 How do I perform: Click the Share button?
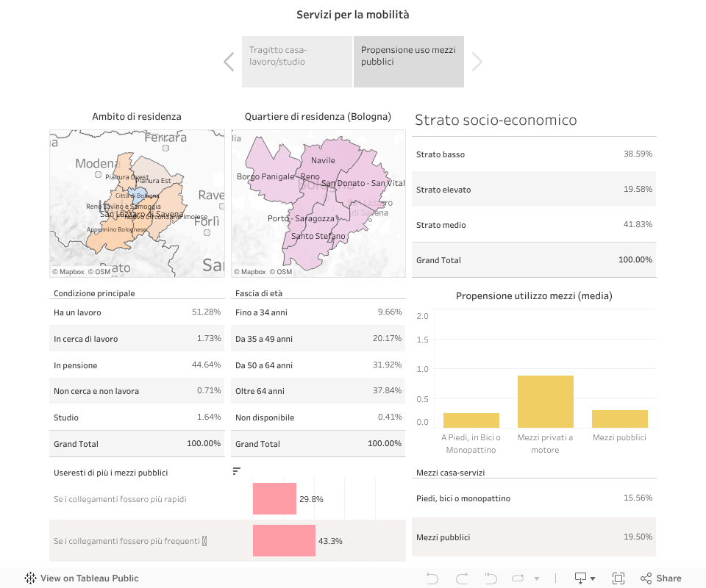[660, 578]
